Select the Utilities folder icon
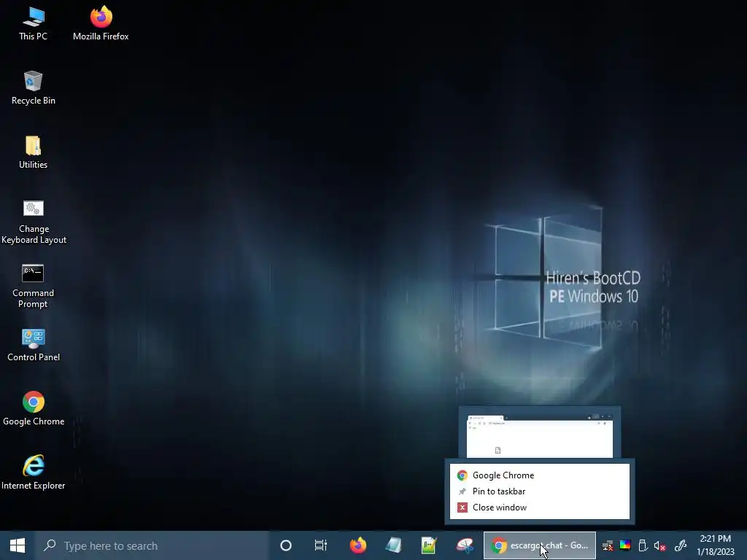The image size is (747, 560). [x=34, y=152]
